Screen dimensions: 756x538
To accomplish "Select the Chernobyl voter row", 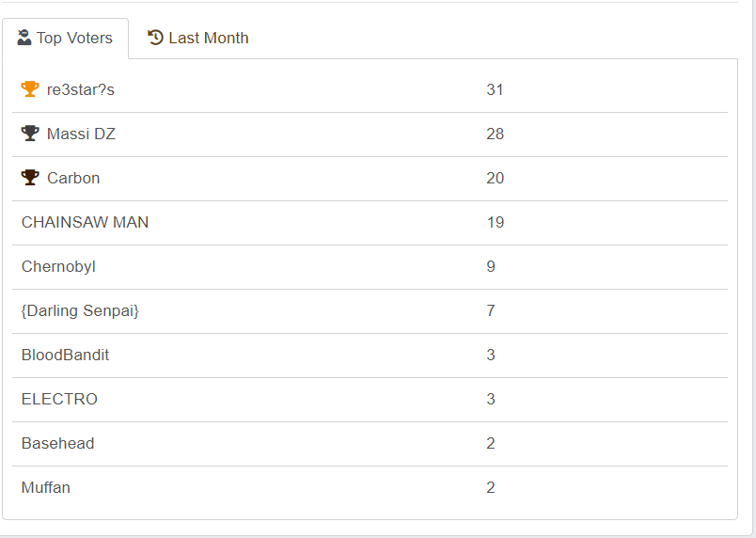I will point(58,266).
